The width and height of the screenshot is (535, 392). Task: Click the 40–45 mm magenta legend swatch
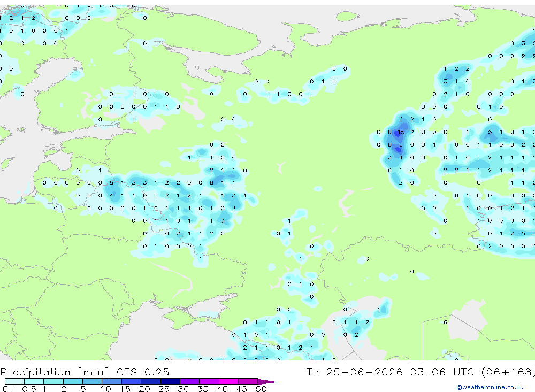pos(228,381)
